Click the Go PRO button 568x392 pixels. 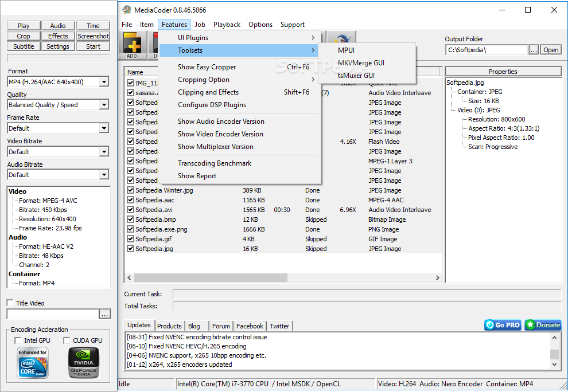click(x=503, y=325)
